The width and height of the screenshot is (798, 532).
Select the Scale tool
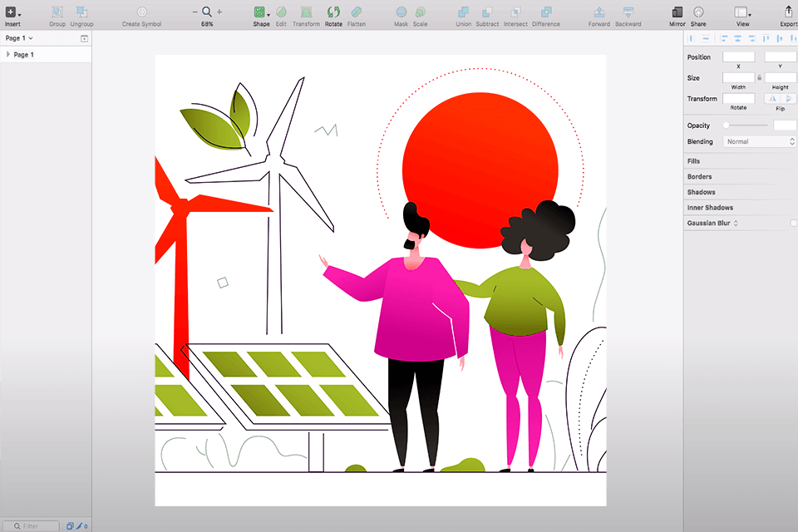[420, 12]
